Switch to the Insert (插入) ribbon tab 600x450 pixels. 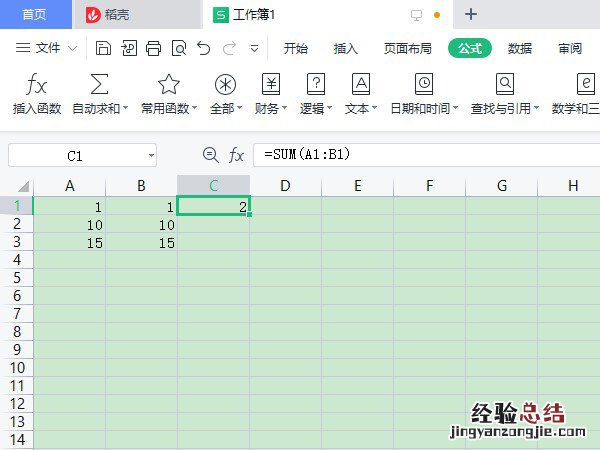(345, 48)
